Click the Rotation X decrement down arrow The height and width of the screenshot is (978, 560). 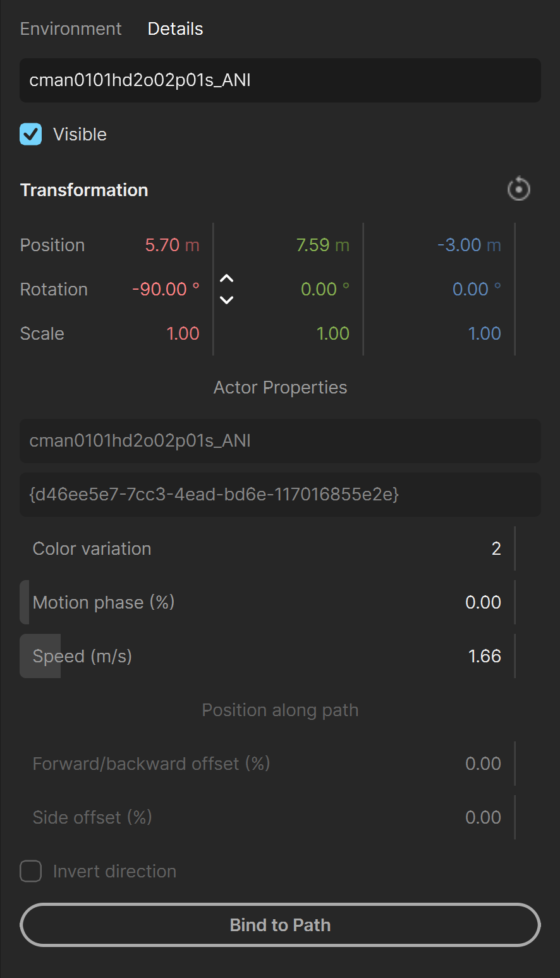(226, 300)
